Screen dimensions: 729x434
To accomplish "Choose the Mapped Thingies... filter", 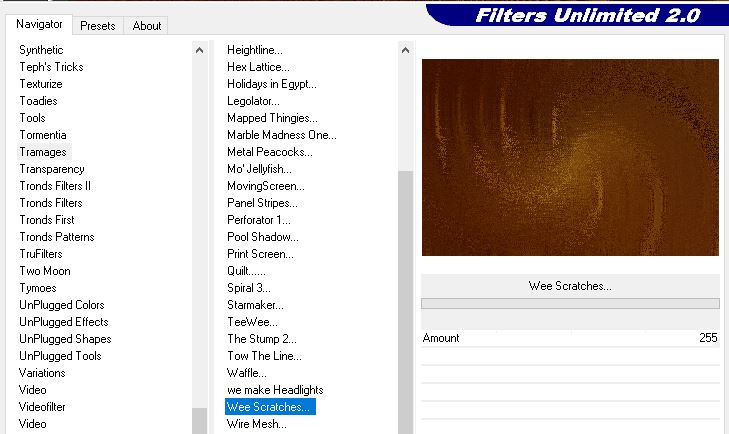I will (x=272, y=118).
